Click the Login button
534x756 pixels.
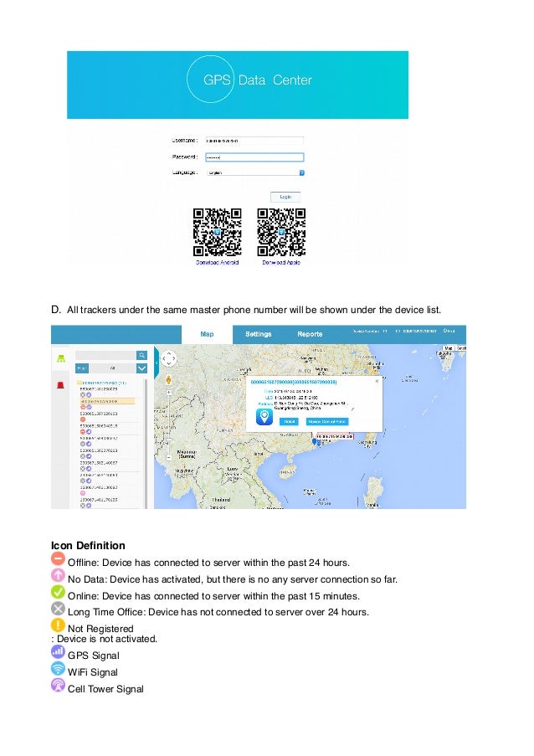coord(285,197)
